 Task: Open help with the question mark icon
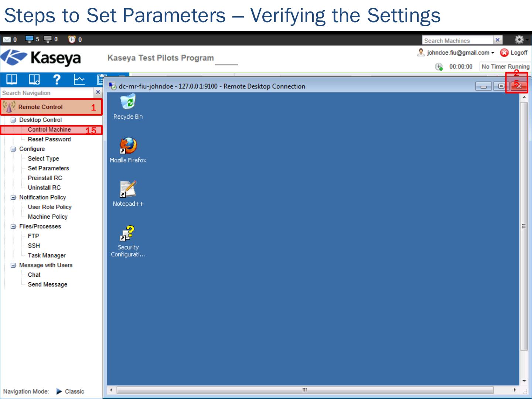click(57, 79)
